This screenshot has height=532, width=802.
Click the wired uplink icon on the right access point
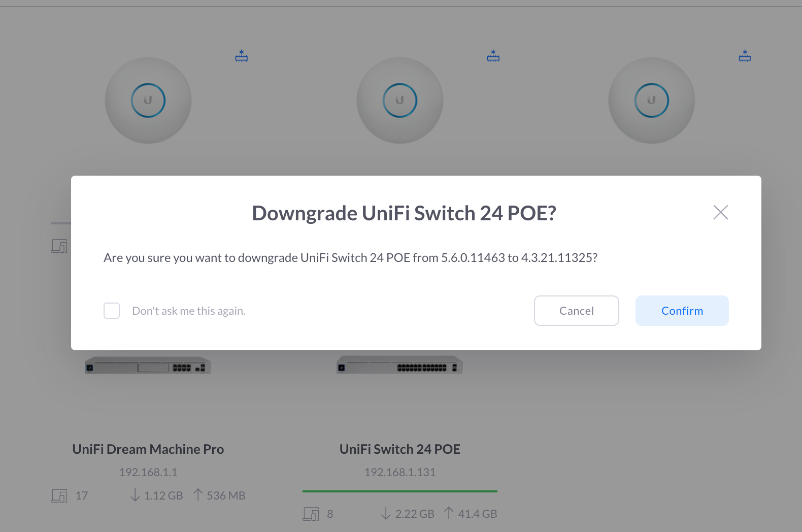[745, 56]
